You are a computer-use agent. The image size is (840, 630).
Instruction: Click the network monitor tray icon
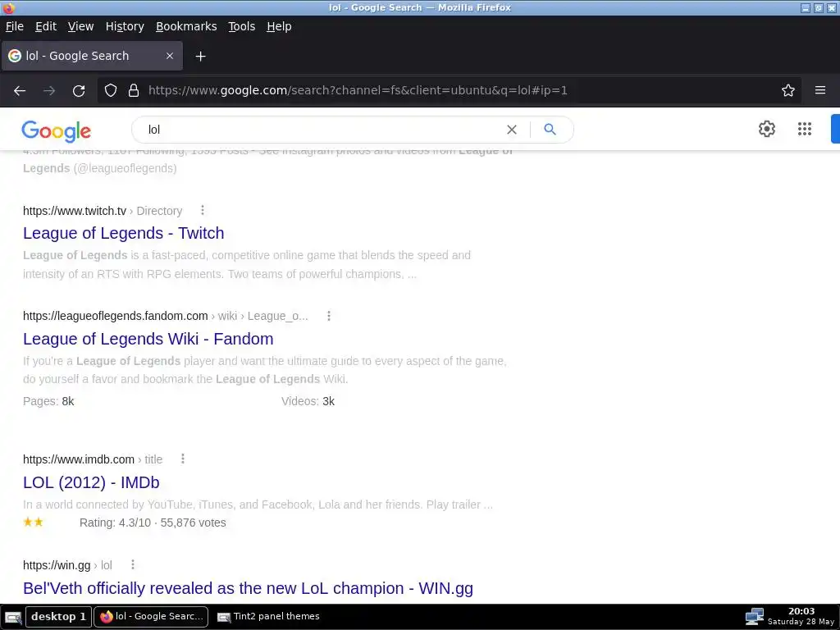pos(755,616)
